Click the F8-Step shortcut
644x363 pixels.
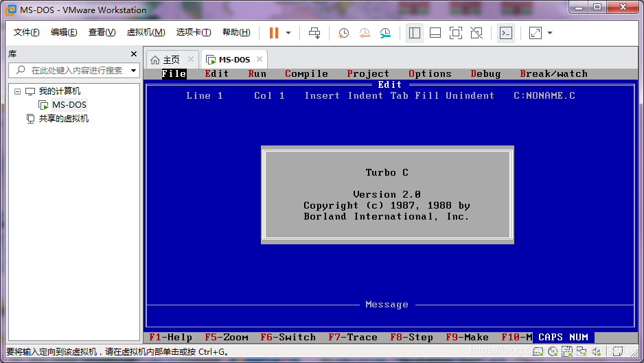pos(411,337)
